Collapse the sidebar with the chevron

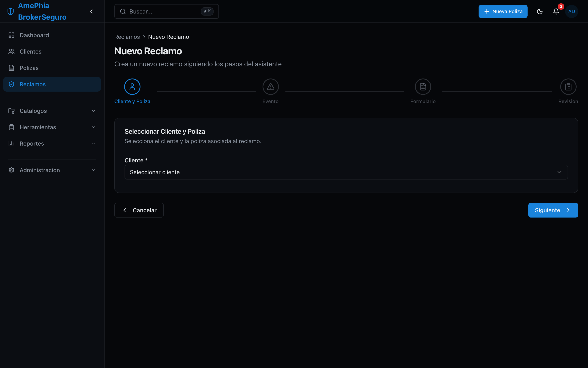point(92,11)
